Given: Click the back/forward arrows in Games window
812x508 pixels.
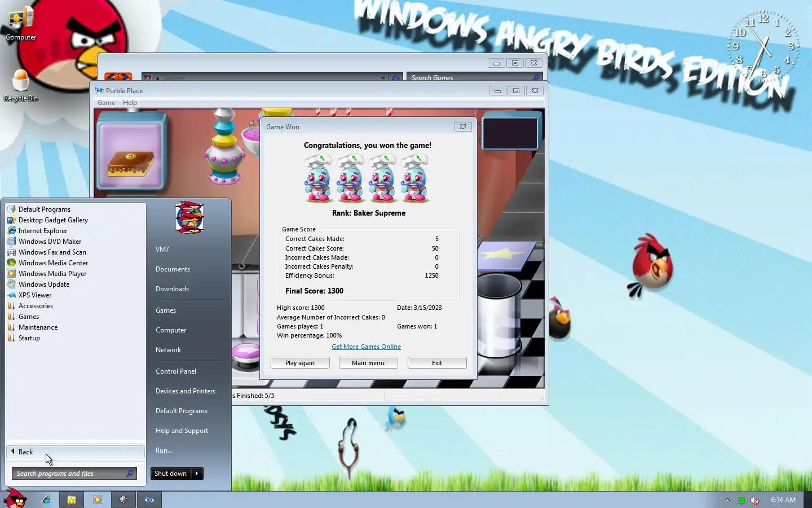Looking at the screenshot, I should point(118,77).
